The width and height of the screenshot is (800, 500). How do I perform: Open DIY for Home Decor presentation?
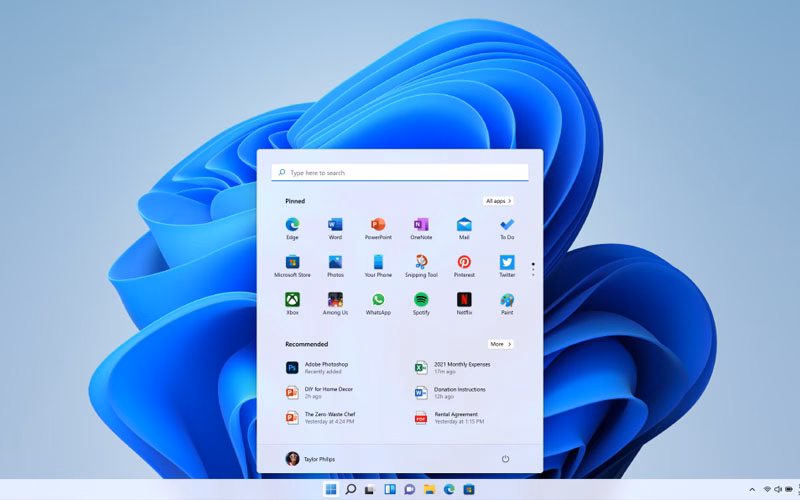319,392
